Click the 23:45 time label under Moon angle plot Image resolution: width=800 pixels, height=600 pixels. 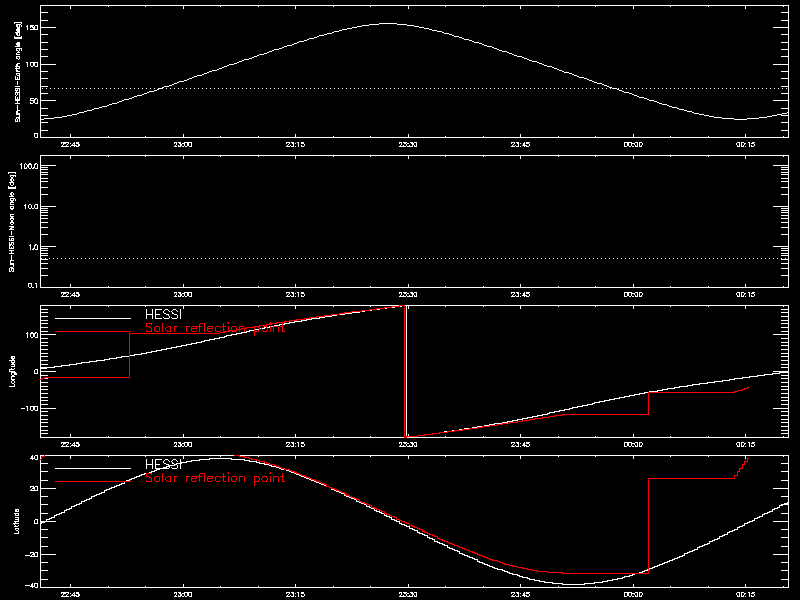point(520,294)
